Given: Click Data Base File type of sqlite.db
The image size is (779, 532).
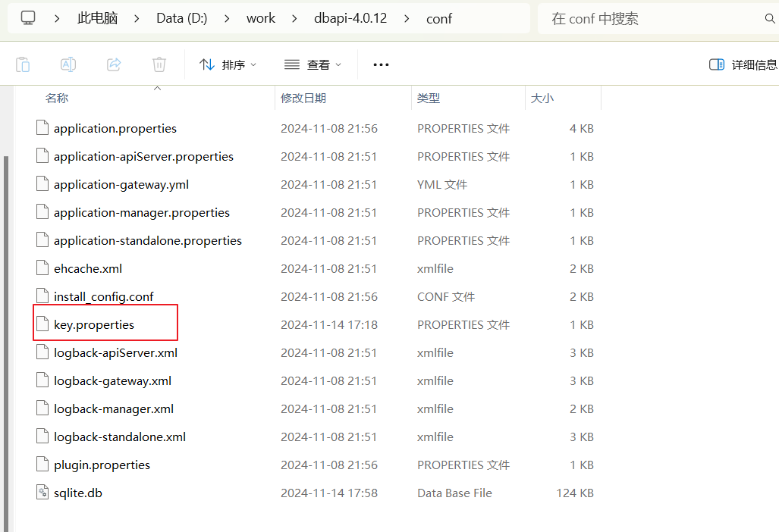Looking at the screenshot, I should coord(454,493).
